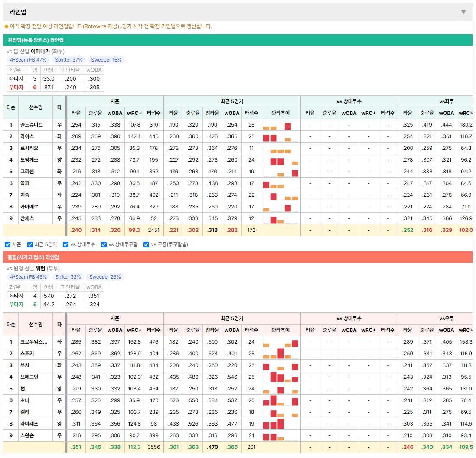Disable the vs 상대투구팔 checkbox
476x458 pixels.
pos(104,245)
